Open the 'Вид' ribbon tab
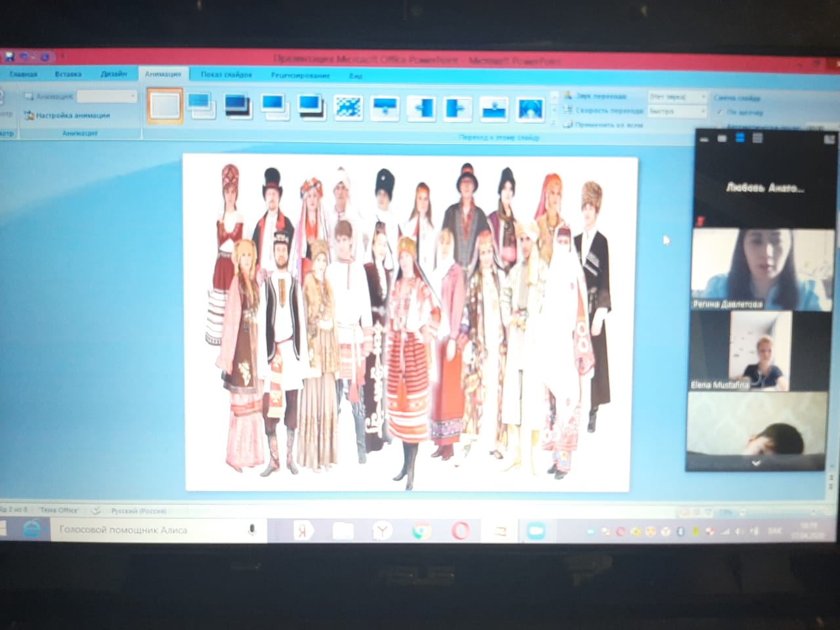The image size is (840, 630). [356, 76]
